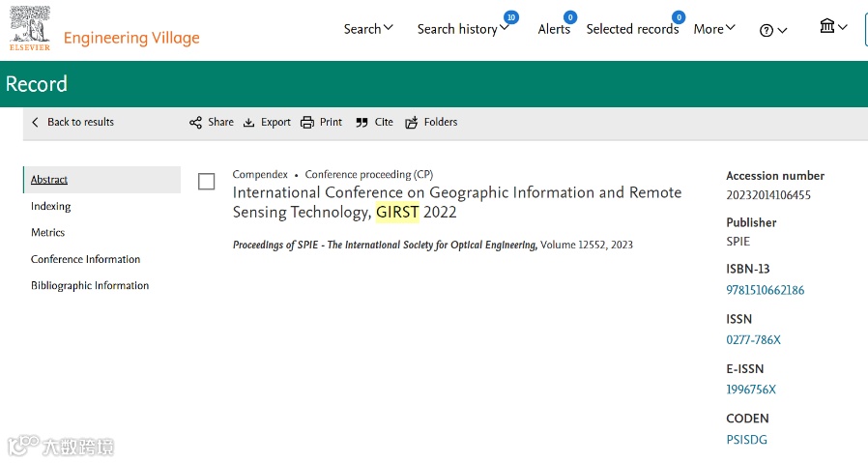Open the Engineering Village home link
The height and width of the screenshot is (463, 868).
[131, 38]
